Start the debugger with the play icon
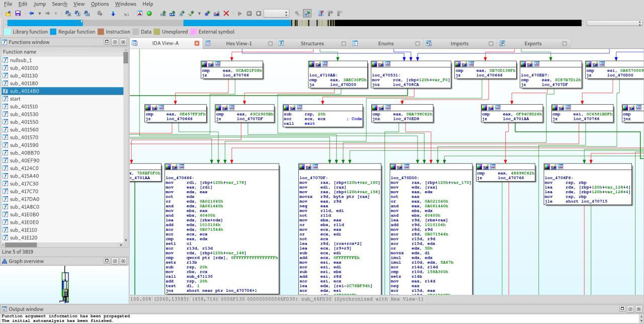 (239, 13)
